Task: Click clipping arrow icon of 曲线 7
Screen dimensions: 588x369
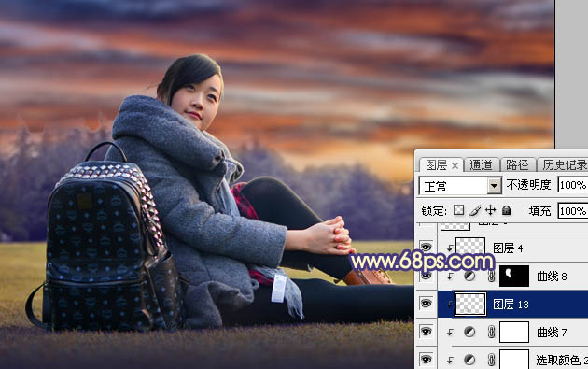Action: pos(450,333)
